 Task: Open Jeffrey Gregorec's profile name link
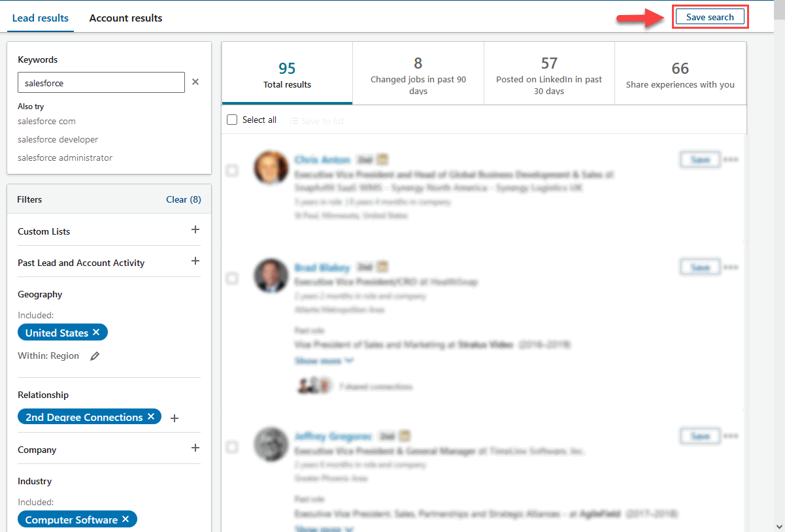pyautogui.click(x=333, y=436)
